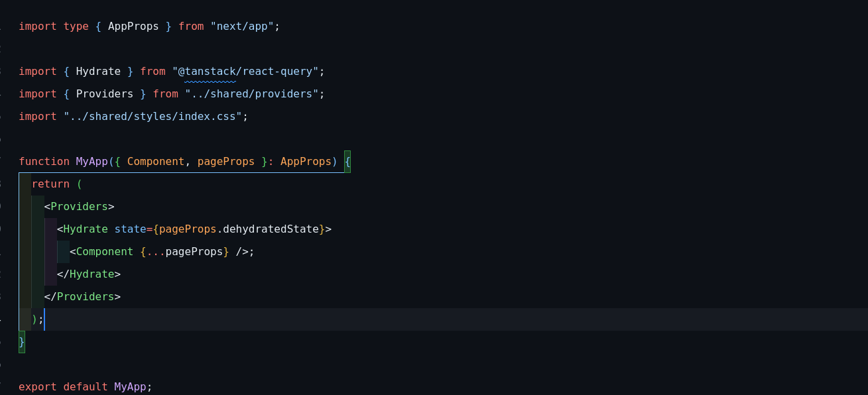Click the "next/app" import path string

click(x=242, y=27)
